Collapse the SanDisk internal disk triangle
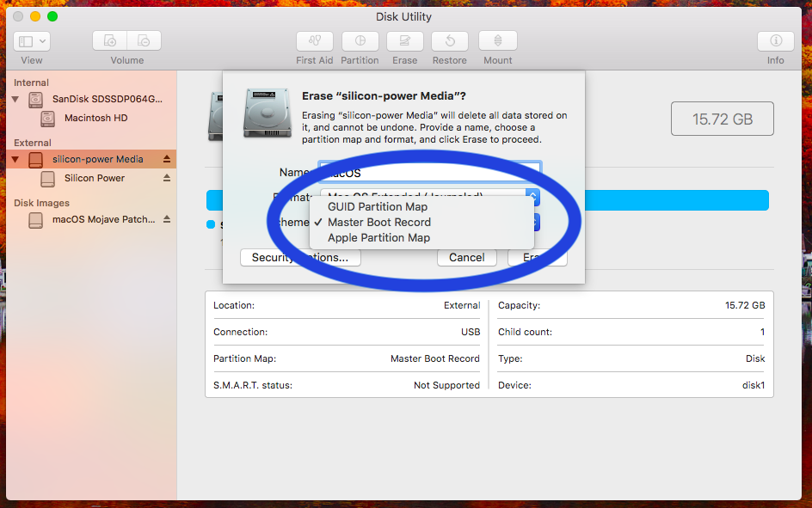 [x=15, y=99]
